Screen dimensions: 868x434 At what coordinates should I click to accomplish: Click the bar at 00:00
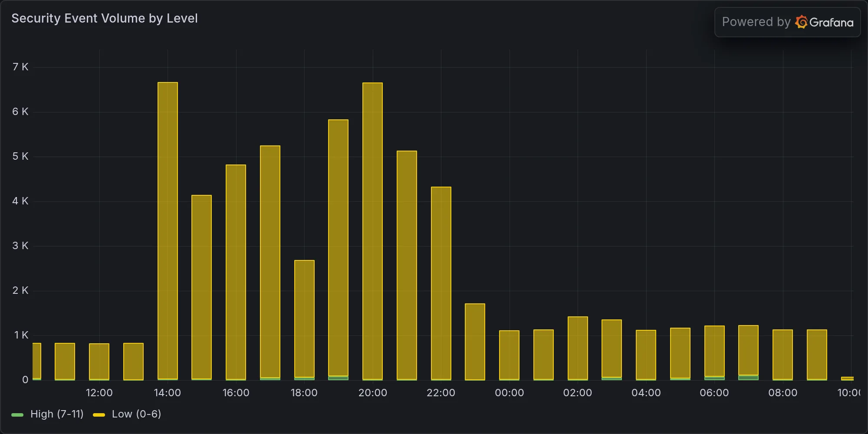509,355
